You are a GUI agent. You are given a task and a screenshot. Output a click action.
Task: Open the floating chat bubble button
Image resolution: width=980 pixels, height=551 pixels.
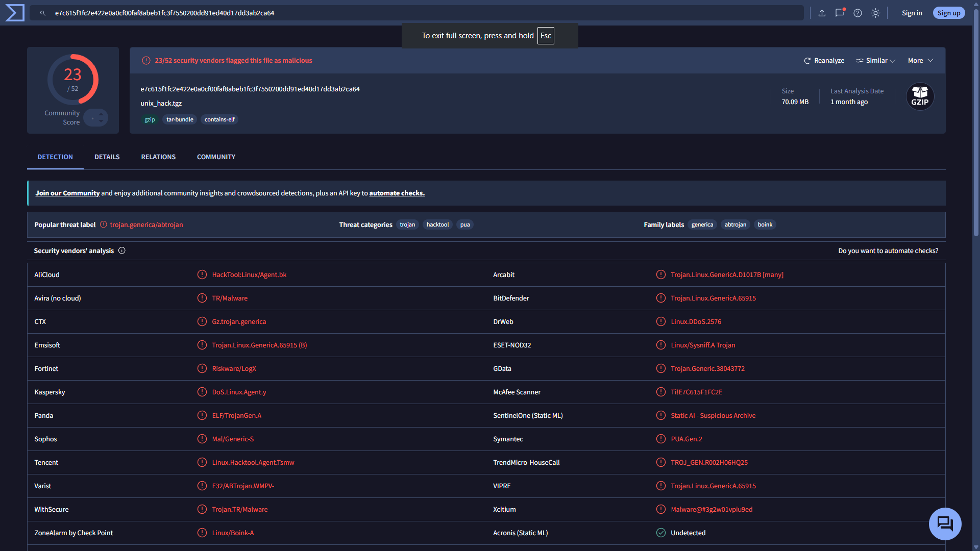tap(945, 524)
